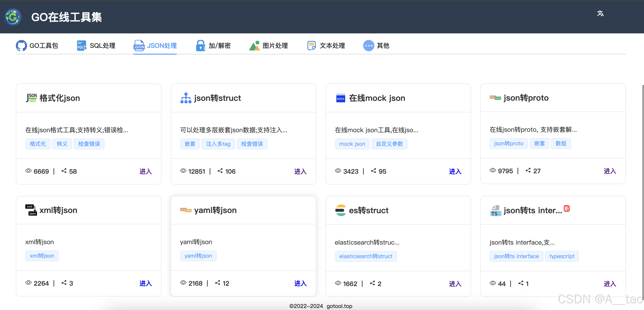Click the mountain picture icon beside 图片处理
This screenshot has height=310, width=644.
point(254,46)
